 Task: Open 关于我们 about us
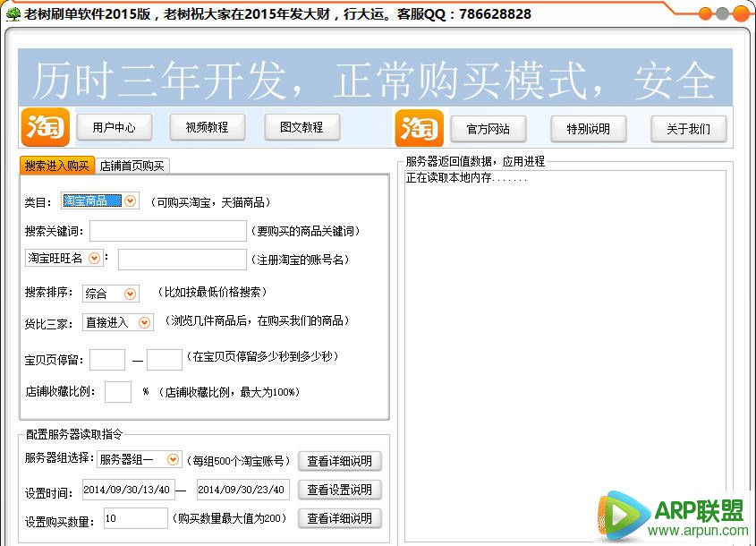689,129
